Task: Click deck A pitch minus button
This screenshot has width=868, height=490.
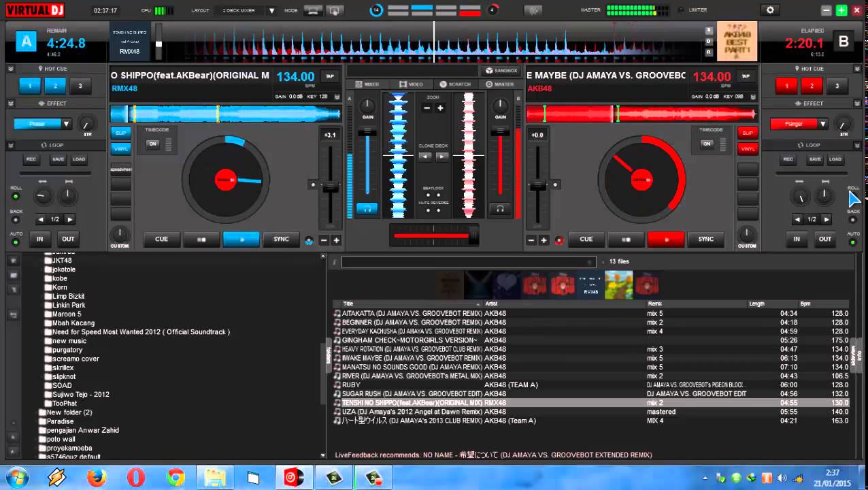Action: click(x=324, y=240)
